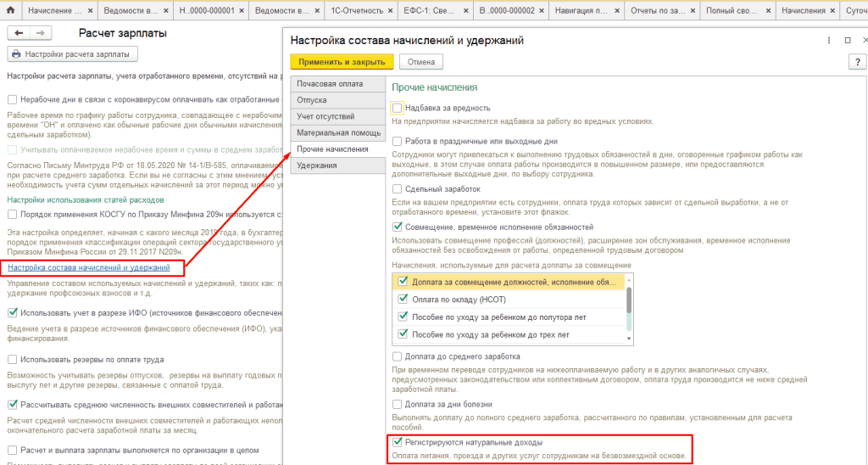The height and width of the screenshot is (465, 868).
Task: Go back with the left arrow button
Action: 19,33
